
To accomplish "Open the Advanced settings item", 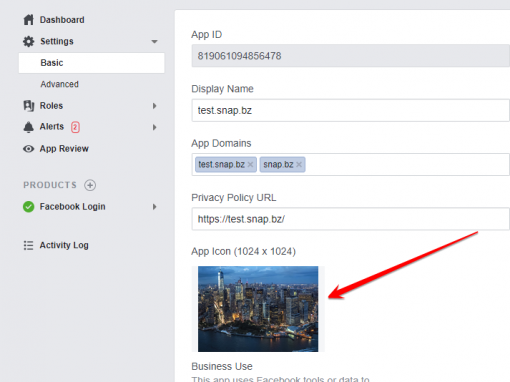I will [x=60, y=84].
